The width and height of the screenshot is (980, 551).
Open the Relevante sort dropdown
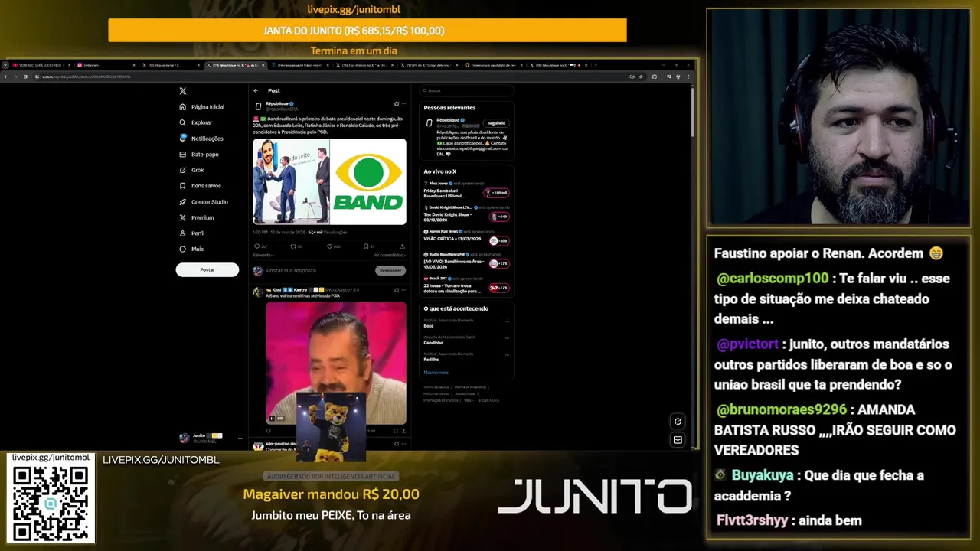point(263,255)
